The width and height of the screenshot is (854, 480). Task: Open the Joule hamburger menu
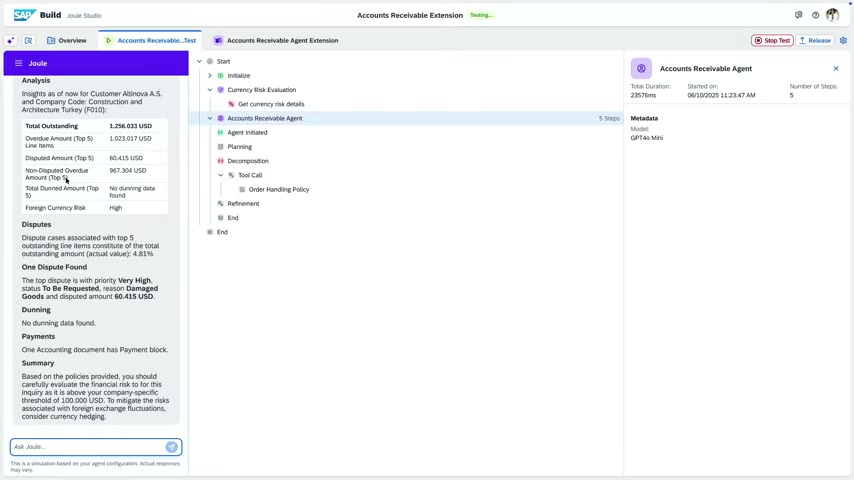(x=19, y=63)
